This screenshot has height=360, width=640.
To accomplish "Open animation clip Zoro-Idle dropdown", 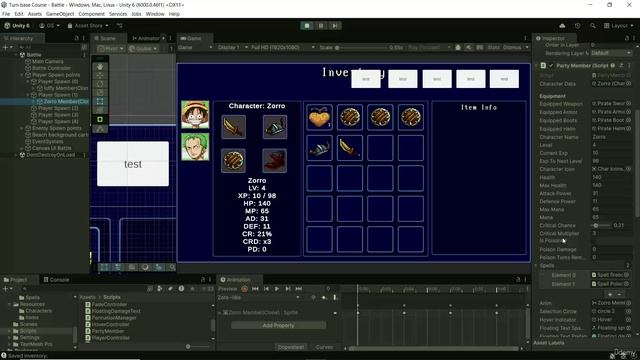I will coord(259,298).
